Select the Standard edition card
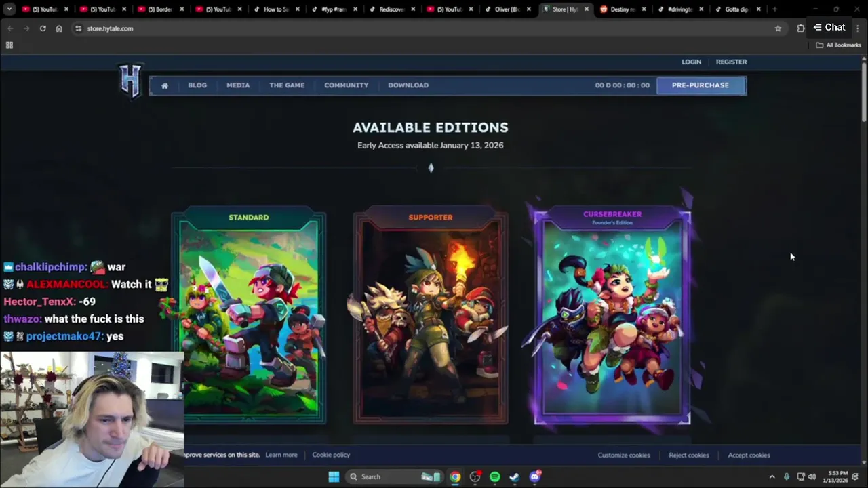This screenshot has height=488, width=868. pos(249,317)
